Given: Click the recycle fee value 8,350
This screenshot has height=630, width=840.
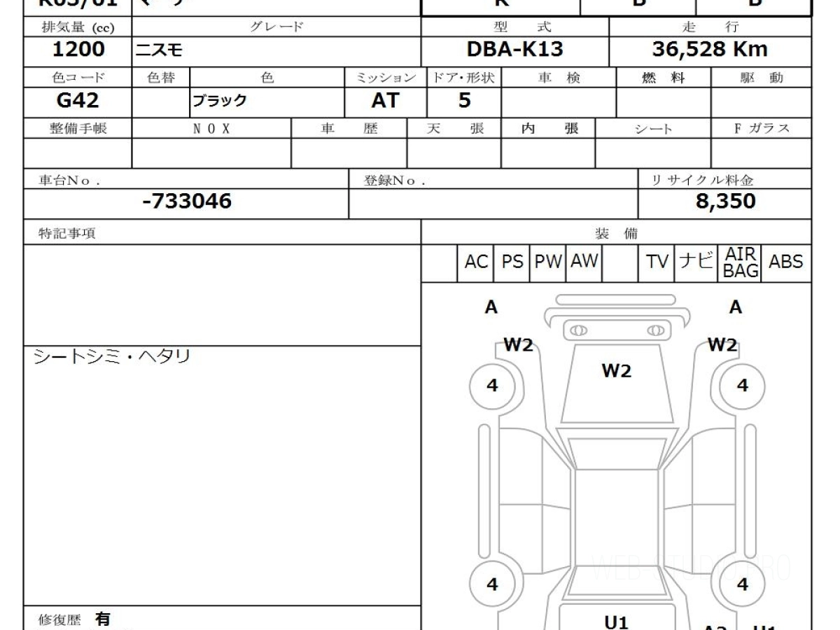Looking at the screenshot, I should pos(725,202).
